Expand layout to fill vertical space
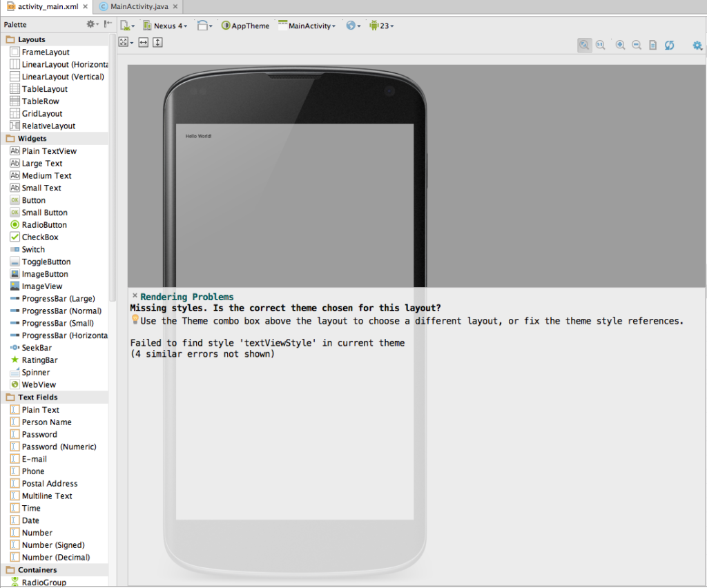This screenshot has height=588, width=707. coord(157,42)
